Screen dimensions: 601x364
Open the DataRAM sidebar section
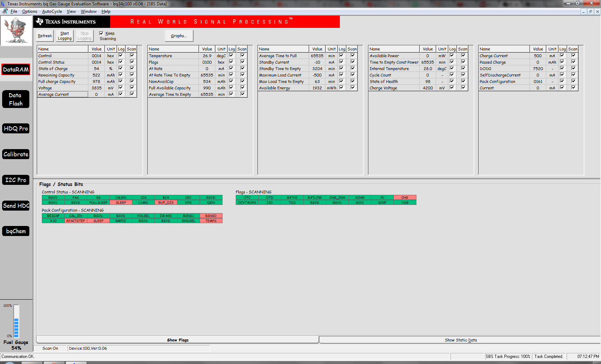[16, 69]
